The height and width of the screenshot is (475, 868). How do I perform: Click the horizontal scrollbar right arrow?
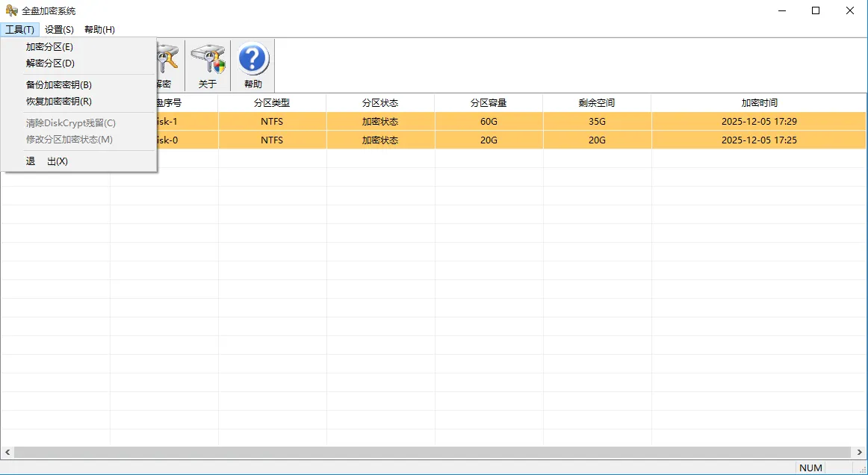click(858, 451)
